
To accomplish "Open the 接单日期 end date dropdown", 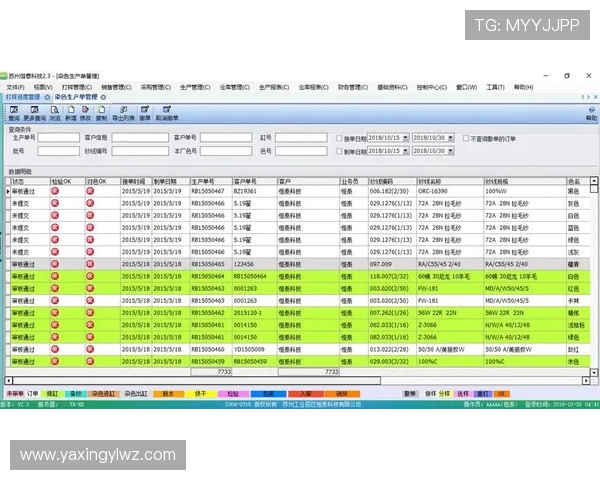I will (451, 138).
